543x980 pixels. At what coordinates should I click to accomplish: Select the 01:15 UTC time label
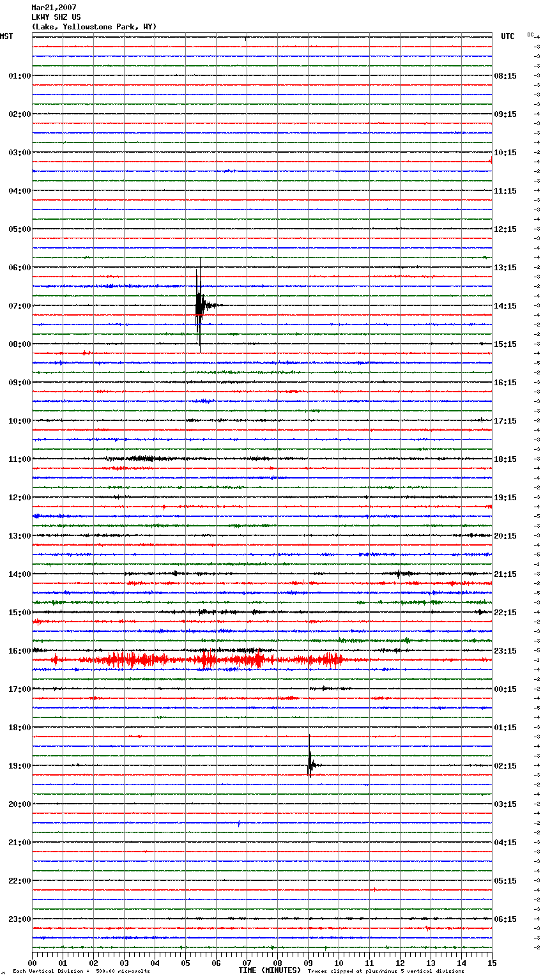click(505, 728)
